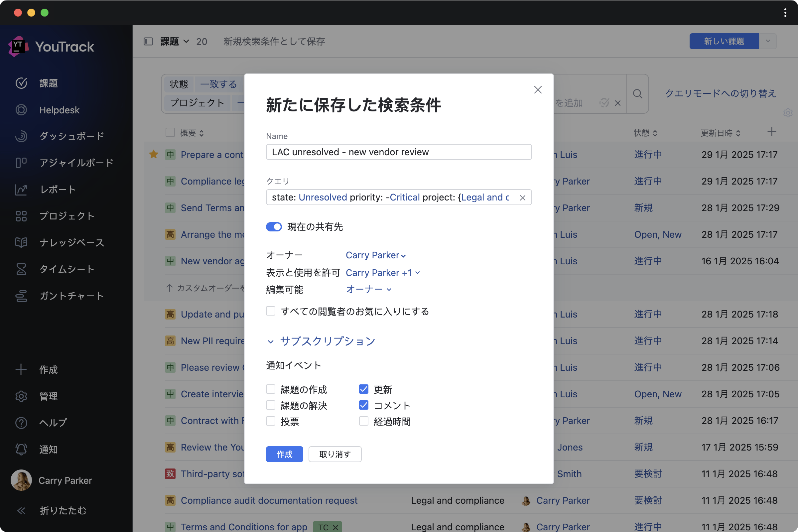
Task: Open the 課題 dropdown in the header
Action: coord(174,41)
